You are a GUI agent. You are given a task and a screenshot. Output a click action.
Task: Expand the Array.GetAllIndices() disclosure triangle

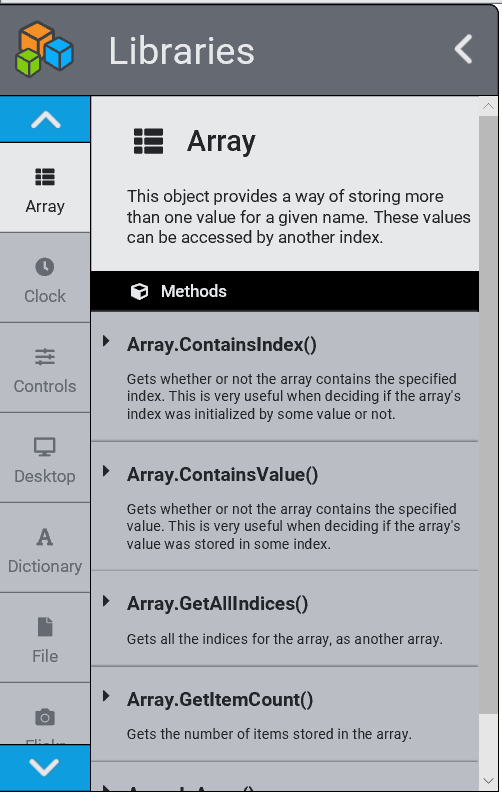click(x=106, y=601)
